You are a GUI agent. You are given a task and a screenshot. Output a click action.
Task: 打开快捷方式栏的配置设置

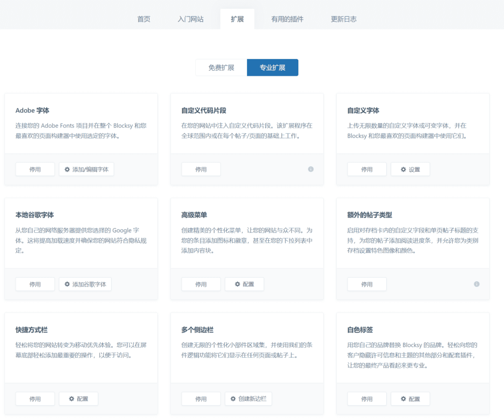coord(78,399)
